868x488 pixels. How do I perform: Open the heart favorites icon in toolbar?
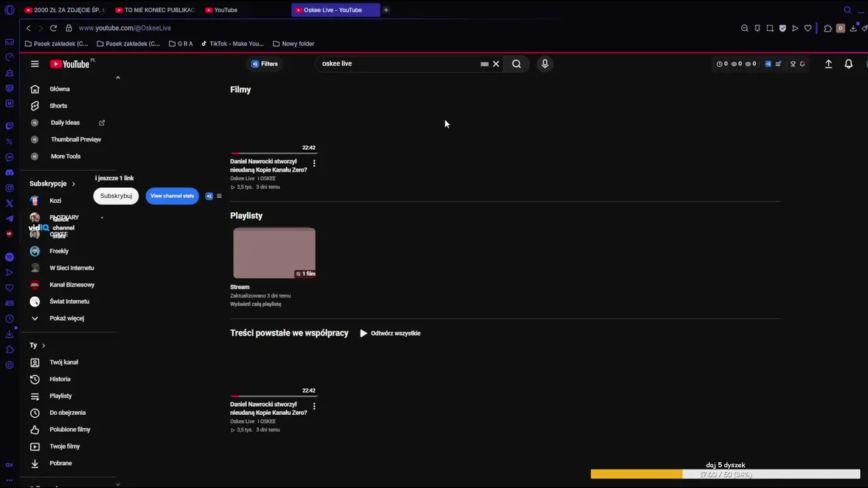tap(808, 28)
